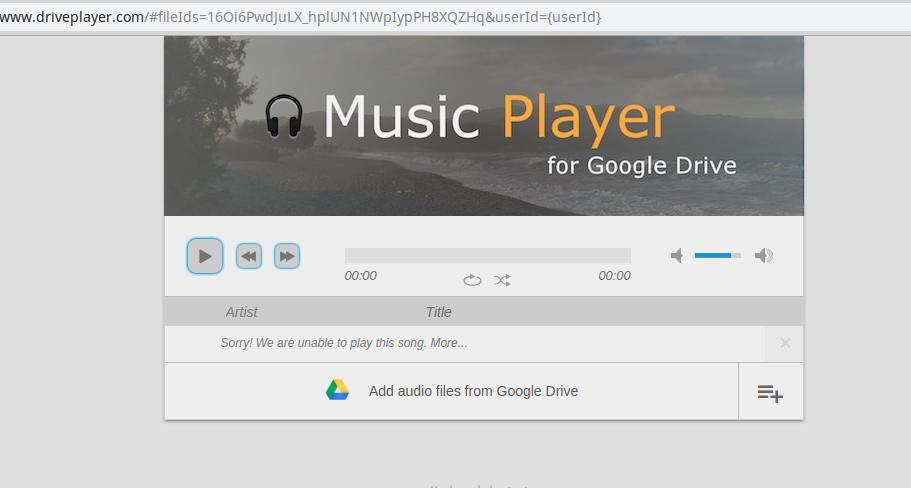Screen dimensions: 911x488
Task: Adjust the blue volume slider
Action: tap(718, 256)
